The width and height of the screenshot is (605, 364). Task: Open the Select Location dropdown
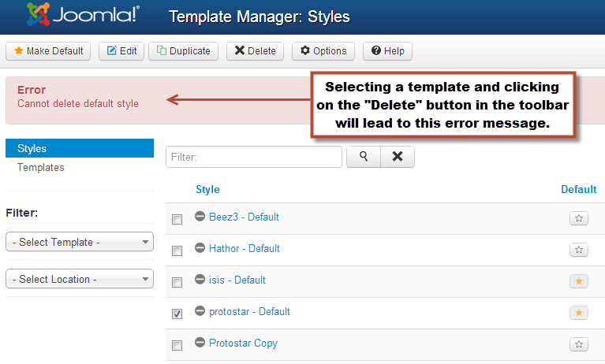click(80, 279)
